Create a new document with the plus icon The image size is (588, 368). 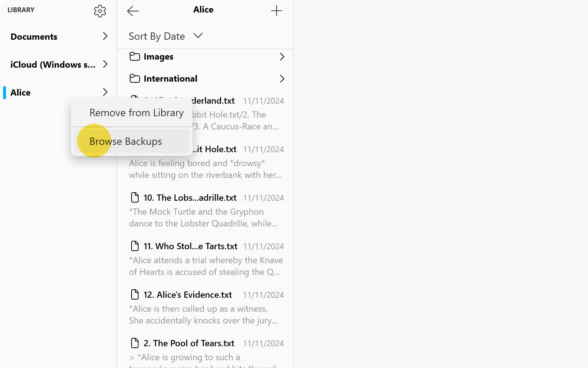click(x=277, y=11)
